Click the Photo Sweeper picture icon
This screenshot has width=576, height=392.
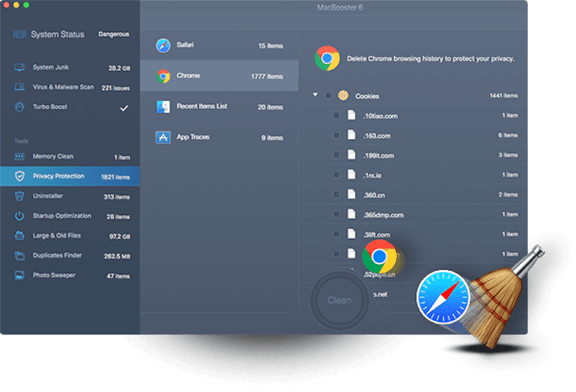click(19, 275)
